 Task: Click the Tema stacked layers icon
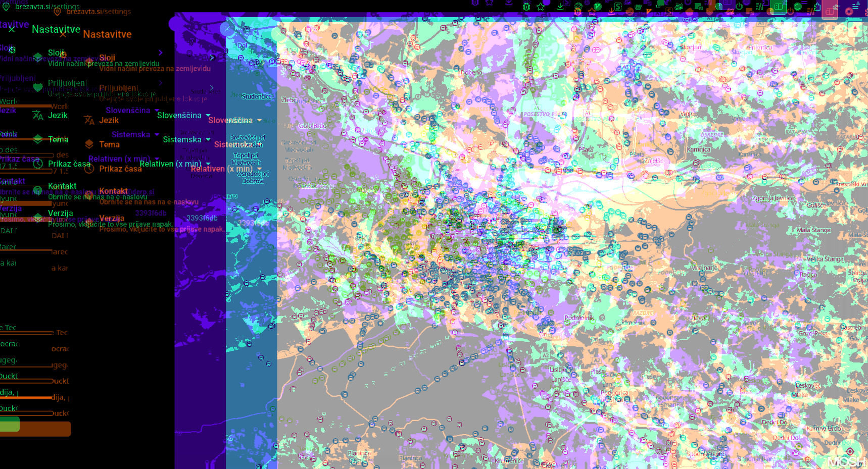pyautogui.click(x=38, y=139)
